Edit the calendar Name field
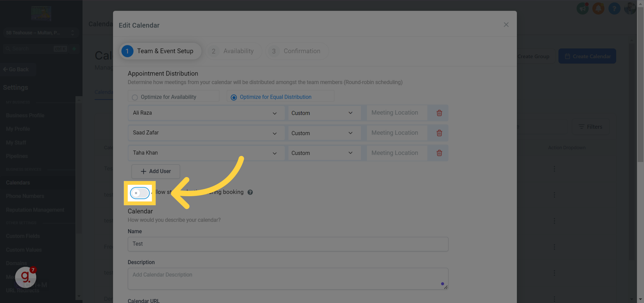The height and width of the screenshot is (303, 644). pyautogui.click(x=288, y=244)
